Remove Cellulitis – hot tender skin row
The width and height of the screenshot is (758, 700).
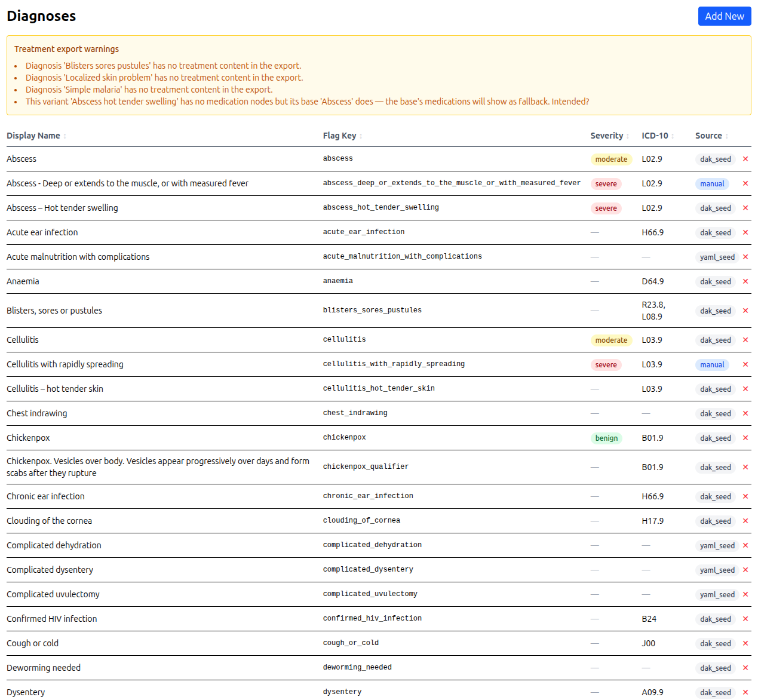[x=745, y=389]
